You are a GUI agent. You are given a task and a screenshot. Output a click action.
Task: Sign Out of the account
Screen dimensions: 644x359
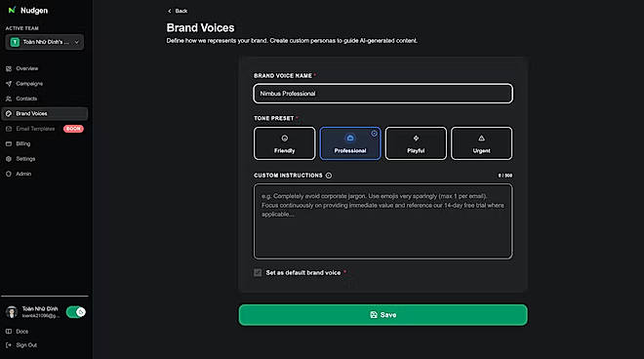pos(21,345)
